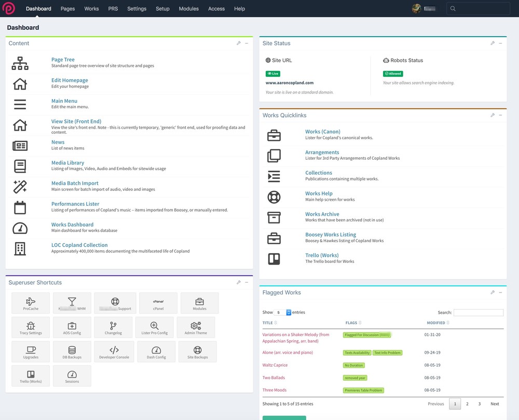The image size is (519, 420).
Task: Edit the Works Quicklinks panel pencil
Action: (493, 115)
